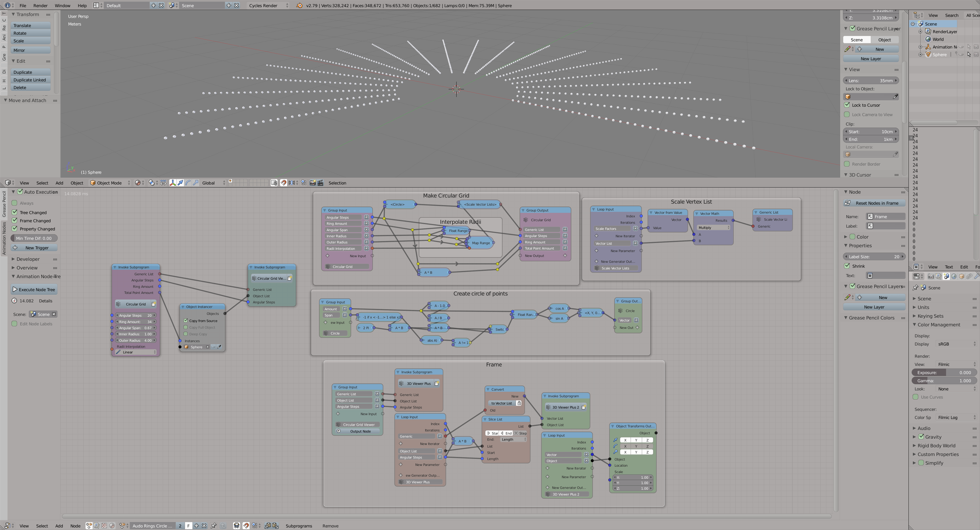This screenshot has height=530, width=980.
Task: Open World properties via globe icon
Action: 954,277
